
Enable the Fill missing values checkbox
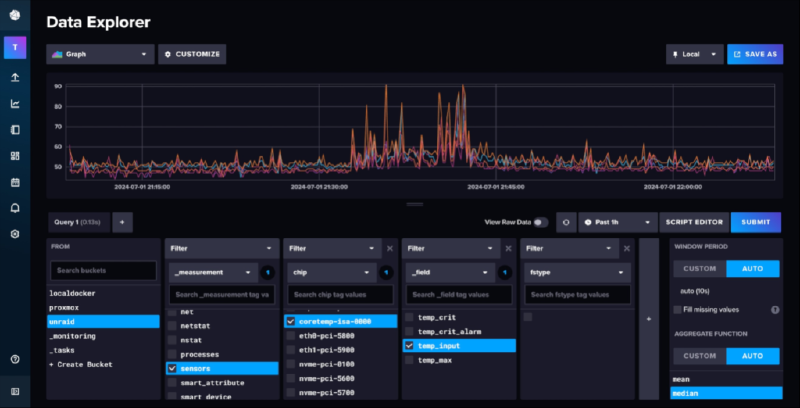pos(678,310)
